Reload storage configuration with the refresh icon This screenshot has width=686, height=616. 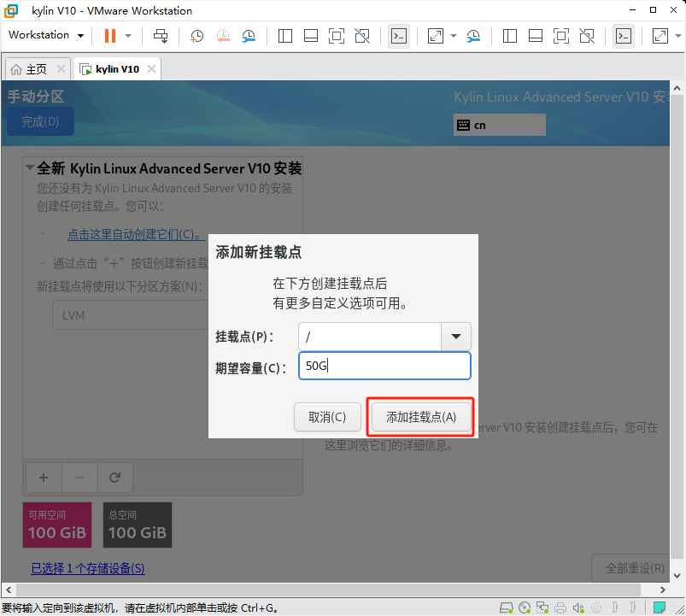(x=115, y=478)
